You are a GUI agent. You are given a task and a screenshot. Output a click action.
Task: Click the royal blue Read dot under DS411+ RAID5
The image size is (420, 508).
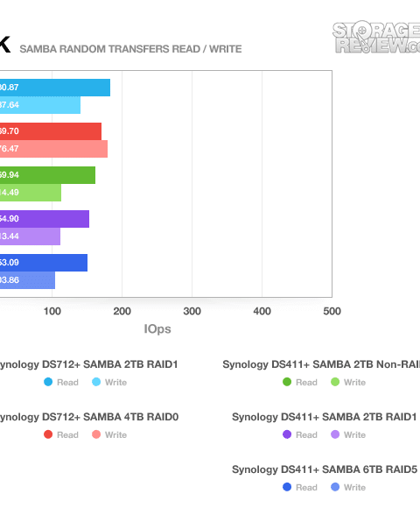point(287,487)
